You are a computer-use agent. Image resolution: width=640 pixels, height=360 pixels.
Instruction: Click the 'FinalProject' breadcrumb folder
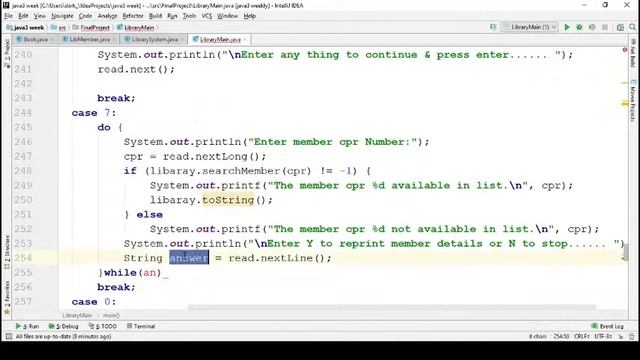91,28
